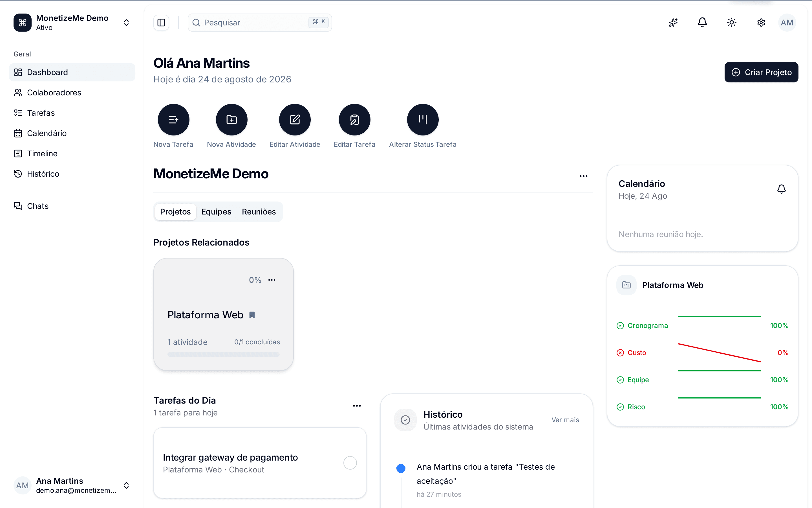Click the Ver mais link in Histórico
This screenshot has height=508, width=812.
click(x=565, y=420)
